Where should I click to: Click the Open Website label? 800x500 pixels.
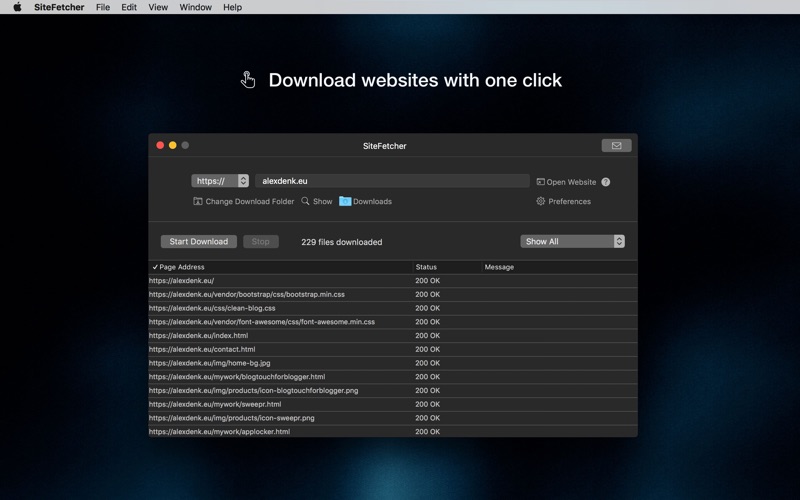point(571,182)
